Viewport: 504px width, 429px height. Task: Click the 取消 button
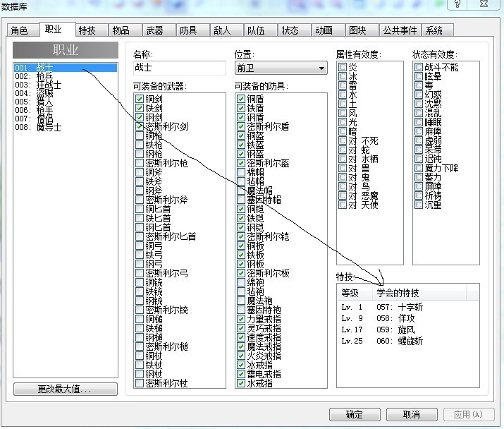[412, 414]
